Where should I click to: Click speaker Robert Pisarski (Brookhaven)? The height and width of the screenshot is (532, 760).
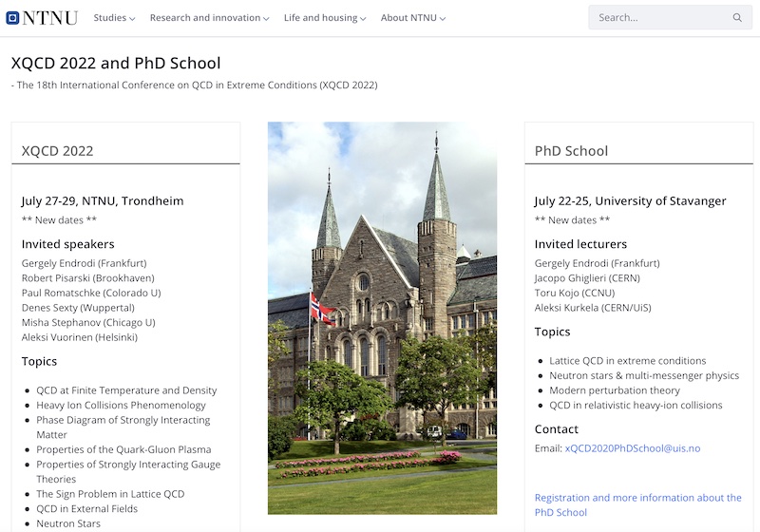[87, 278]
